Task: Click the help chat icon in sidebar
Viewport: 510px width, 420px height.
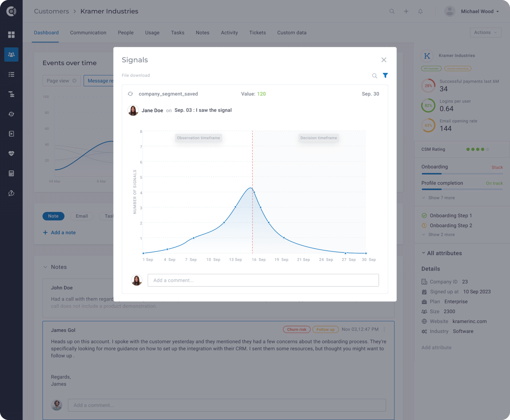Action: click(11, 193)
